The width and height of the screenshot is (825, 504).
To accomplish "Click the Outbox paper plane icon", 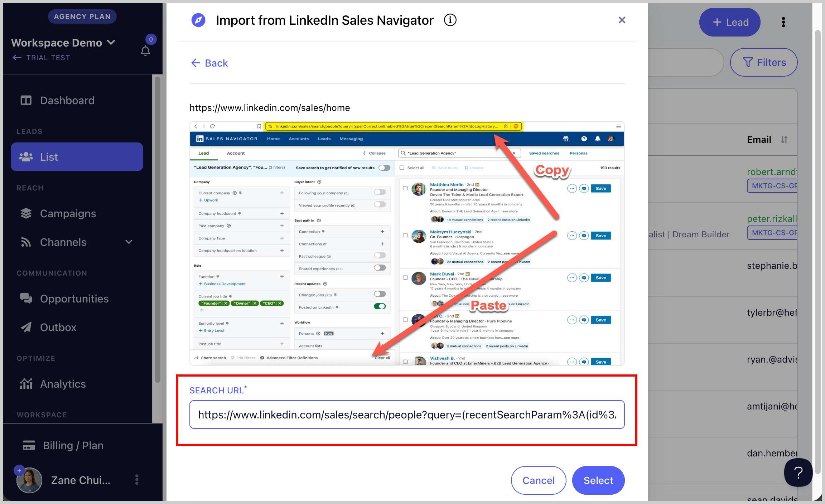I will click(26, 327).
